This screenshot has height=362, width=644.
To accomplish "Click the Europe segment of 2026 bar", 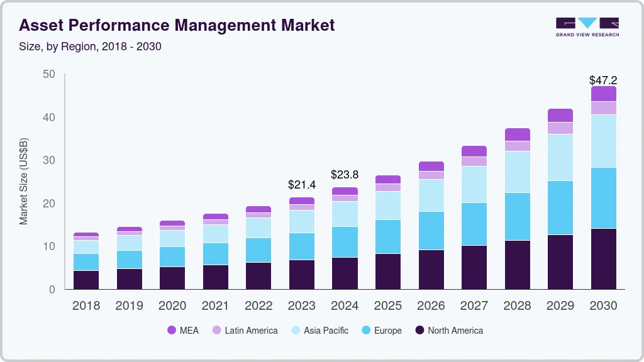I will tap(431, 231).
